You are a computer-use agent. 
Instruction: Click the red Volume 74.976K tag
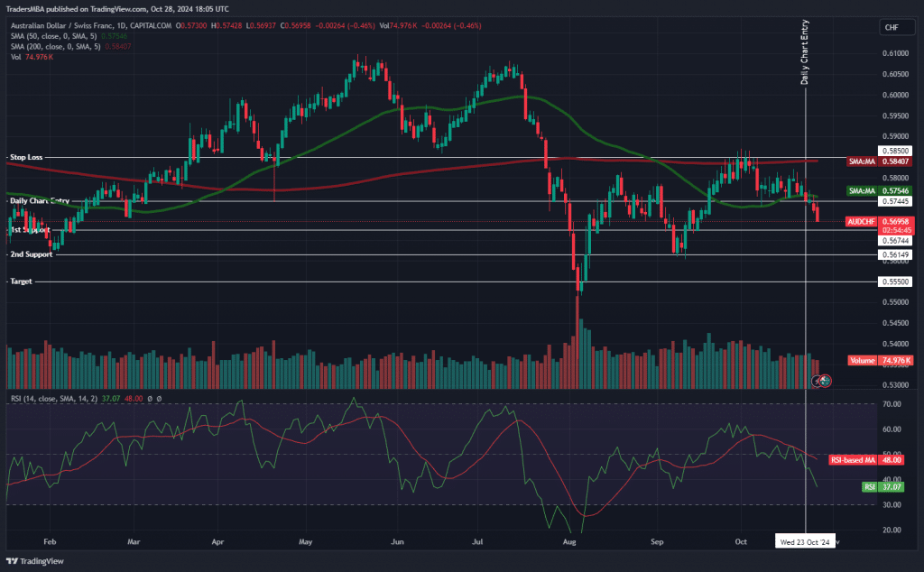[x=880, y=360]
